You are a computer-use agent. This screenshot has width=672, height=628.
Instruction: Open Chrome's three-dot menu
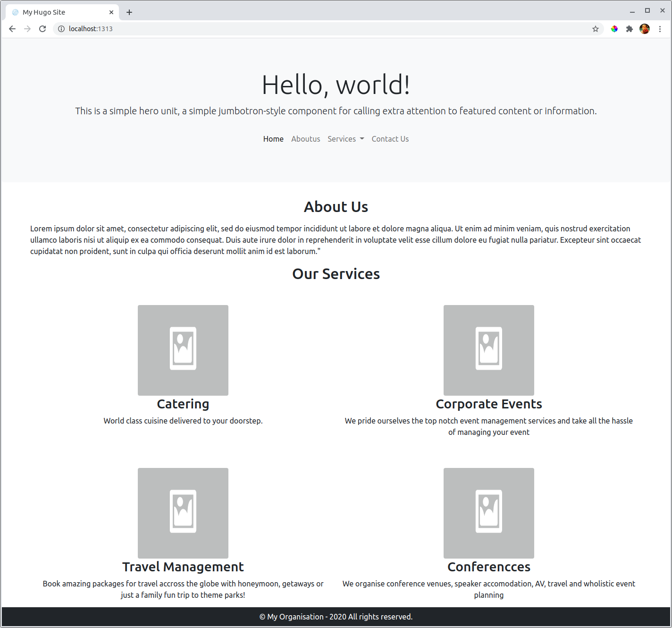[660, 29]
